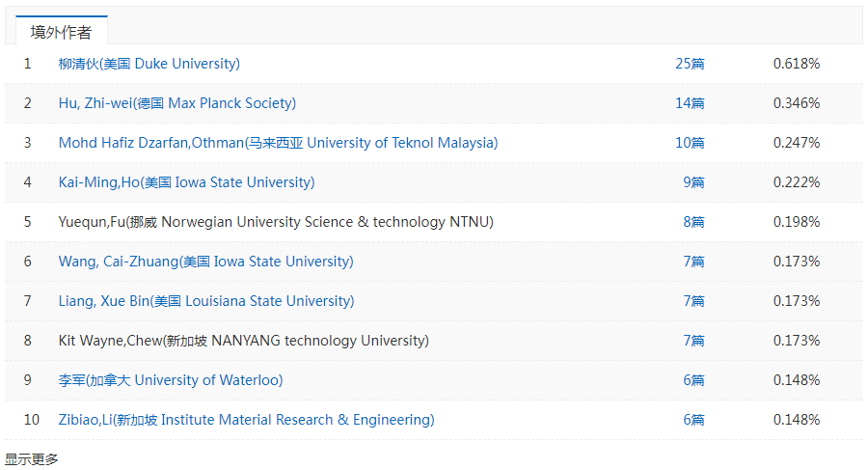868x470 pixels.
Task: View the 25篇 papers count link
Action: [690, 64]
